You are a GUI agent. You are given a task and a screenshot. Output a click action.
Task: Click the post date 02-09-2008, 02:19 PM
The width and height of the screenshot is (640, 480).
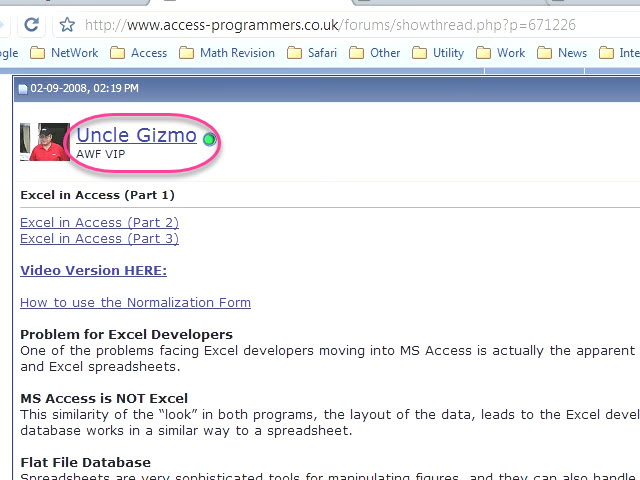pos(84,88)
